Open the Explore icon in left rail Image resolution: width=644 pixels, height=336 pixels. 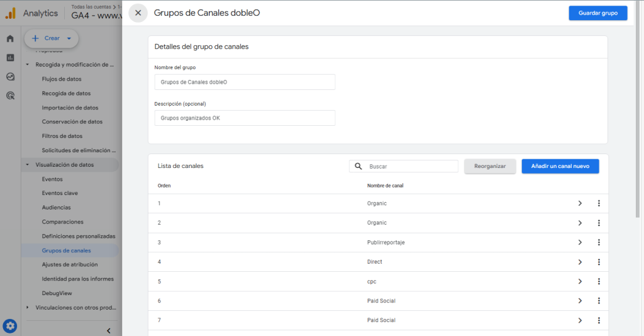[10, 77]
